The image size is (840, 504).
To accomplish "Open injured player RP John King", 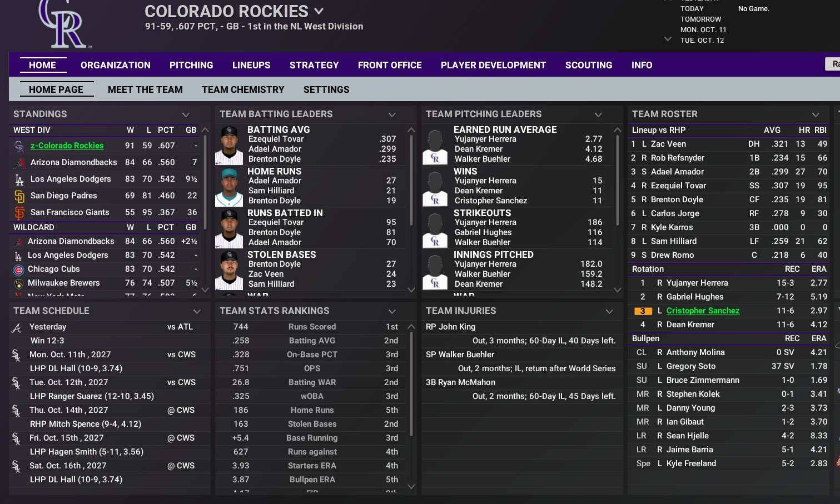I will (450, 327).
